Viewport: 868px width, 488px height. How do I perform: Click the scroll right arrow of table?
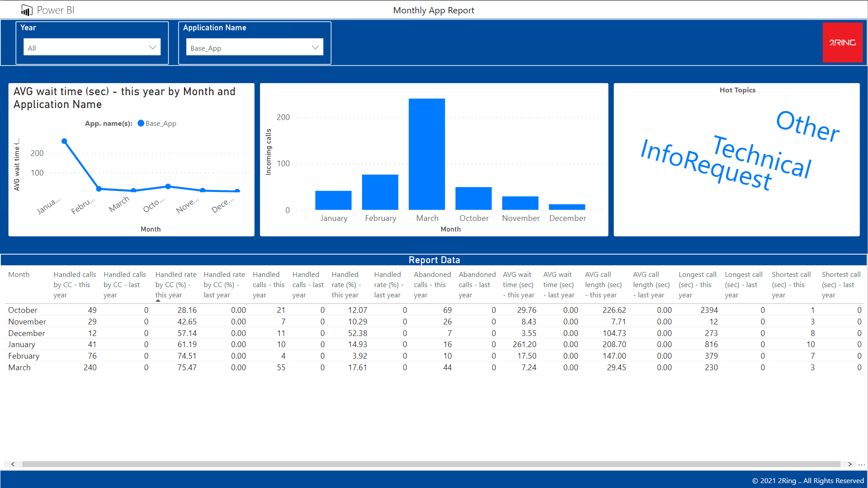point(849,464)
